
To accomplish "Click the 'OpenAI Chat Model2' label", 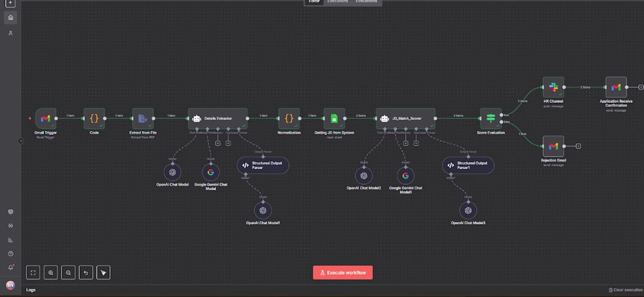I will [364, 188].
